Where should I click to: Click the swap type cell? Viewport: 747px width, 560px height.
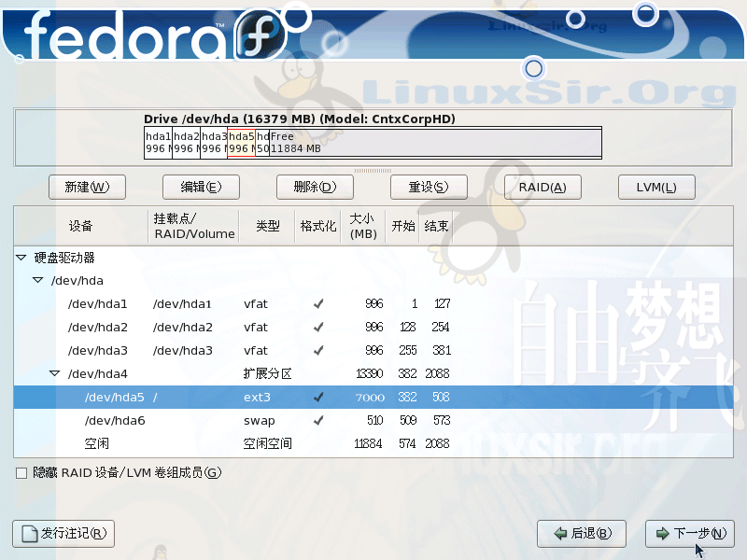[x=260, y=421]
